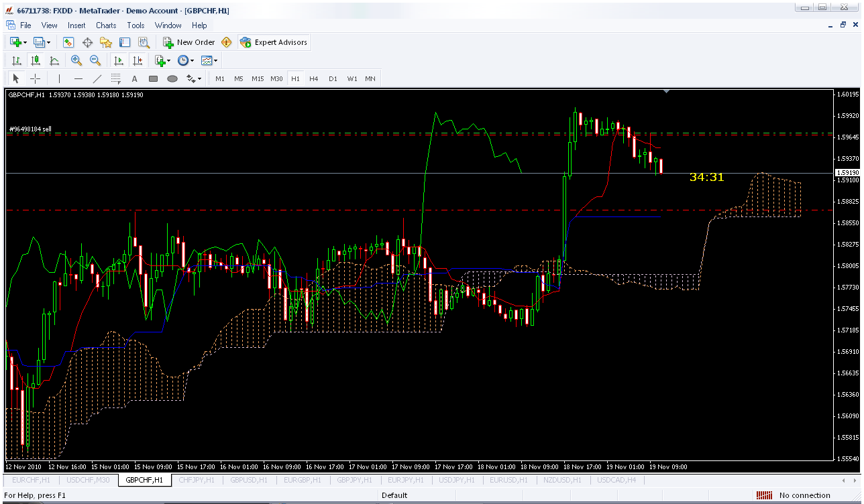Open the Periods clock icon
This screenshot has width=864, height=504.
coord(182,60)
